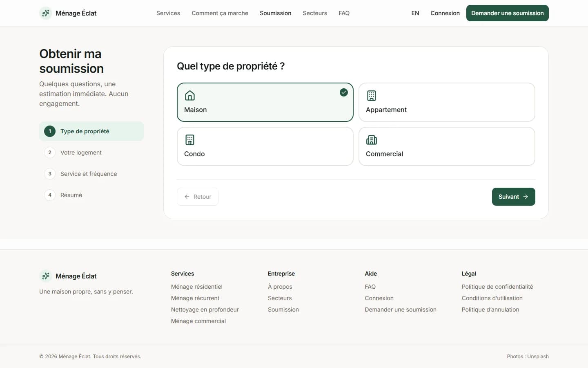The height and width of the screenshot is (368, 588).
Task: Open footer link Nettoyage en profondeur
Action: pyautogui.click(x=205, y=310)
